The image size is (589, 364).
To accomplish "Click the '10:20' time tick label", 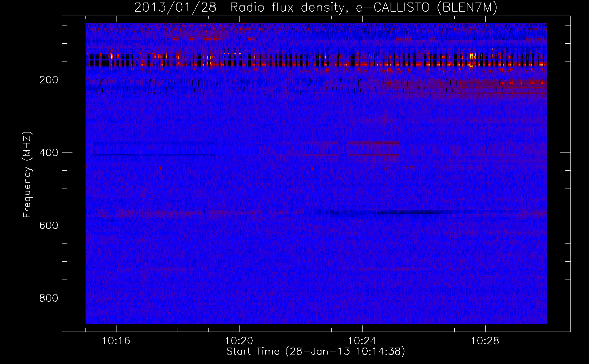I will [239, 341].
